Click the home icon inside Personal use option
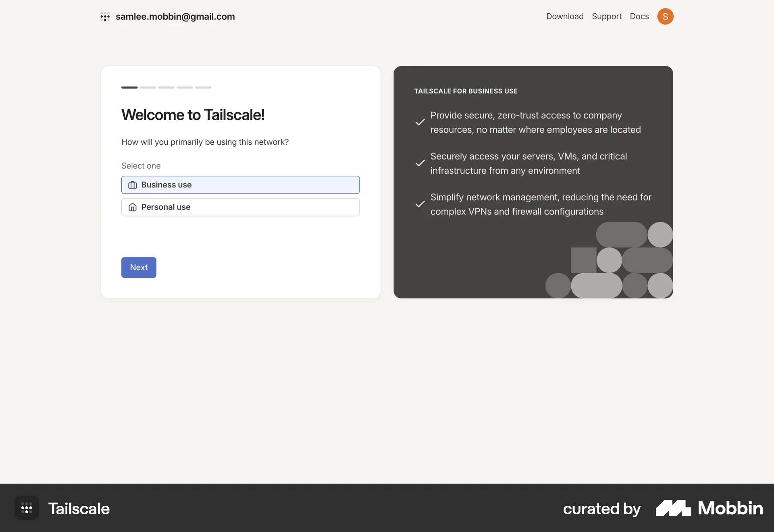This screenshot has height=532, width=774. [x=132, y=207]
